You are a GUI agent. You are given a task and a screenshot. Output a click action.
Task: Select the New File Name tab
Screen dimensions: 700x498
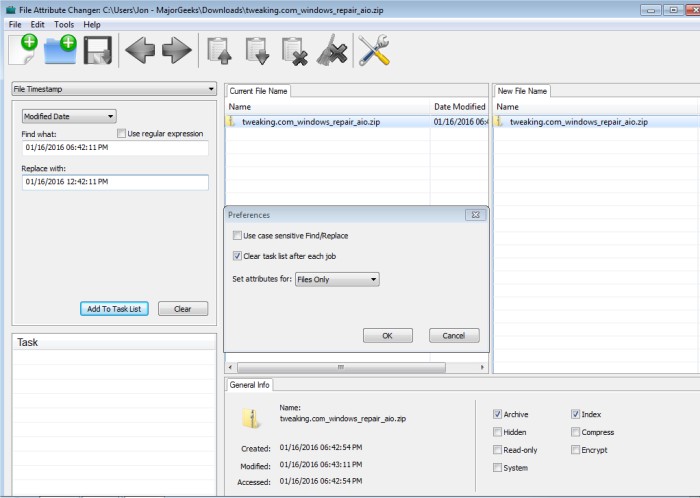(522, 91)
